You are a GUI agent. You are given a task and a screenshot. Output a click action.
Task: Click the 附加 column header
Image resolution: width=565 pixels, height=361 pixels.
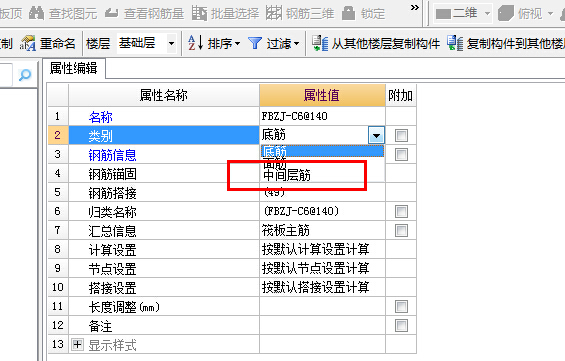point(400,95)
